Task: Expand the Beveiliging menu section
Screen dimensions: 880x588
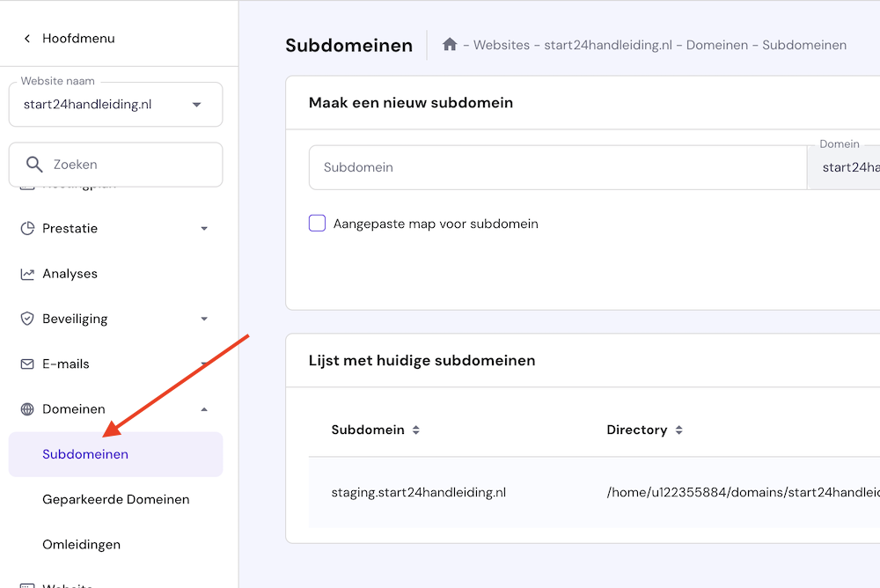Action: click(204, 319)
